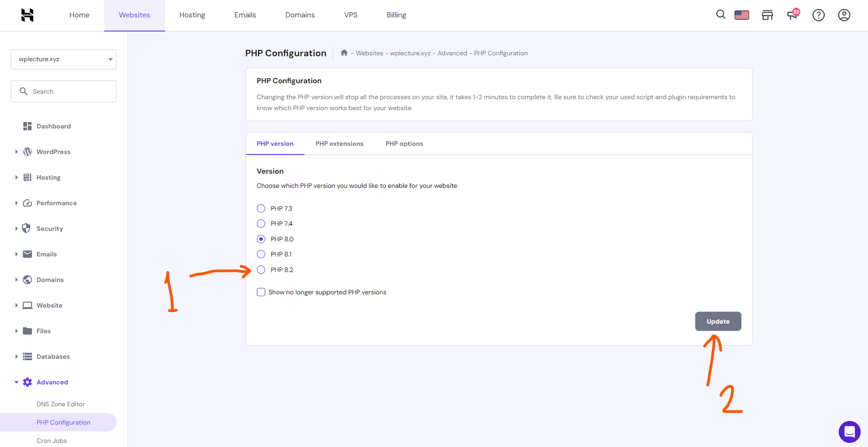
Task: Open DNS Zone Editor in sidebar
Action: (x=61, y=404)
